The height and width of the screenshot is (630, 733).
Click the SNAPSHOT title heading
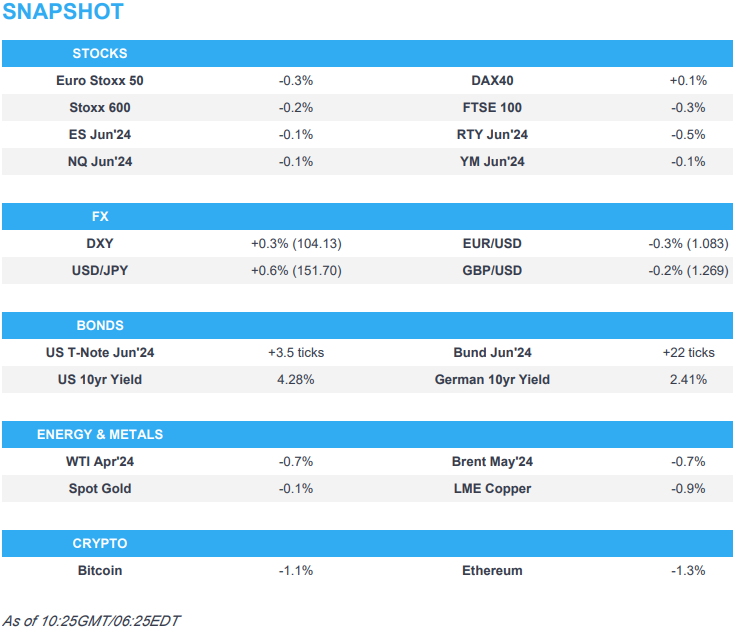pos(63,13)
